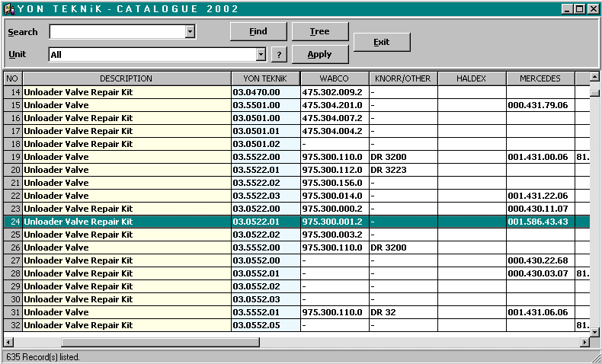Click the HALDEX column header
This screenshot has width=602, height=364.
pos(472,78)
